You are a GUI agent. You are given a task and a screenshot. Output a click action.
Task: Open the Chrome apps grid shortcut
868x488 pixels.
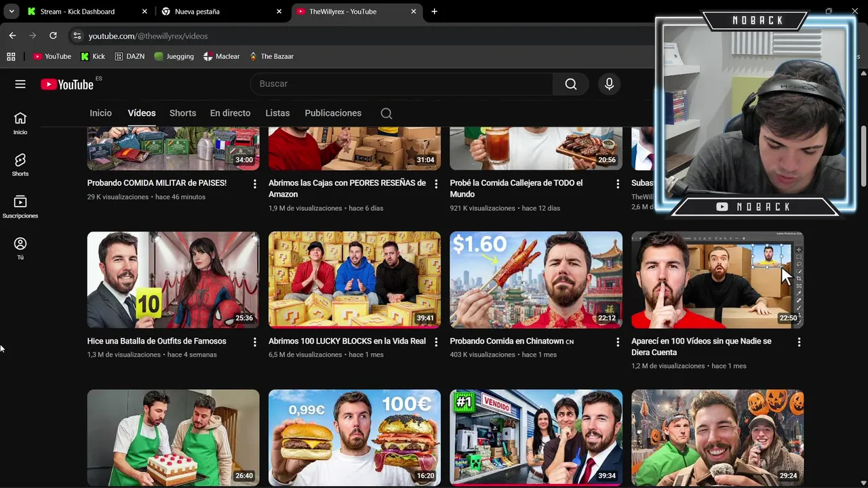[11, 56]
